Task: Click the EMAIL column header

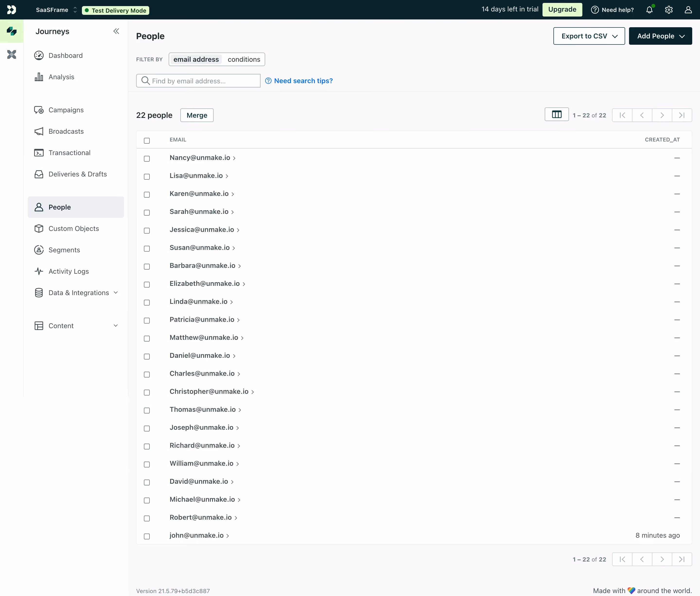Action: [178, 140]
